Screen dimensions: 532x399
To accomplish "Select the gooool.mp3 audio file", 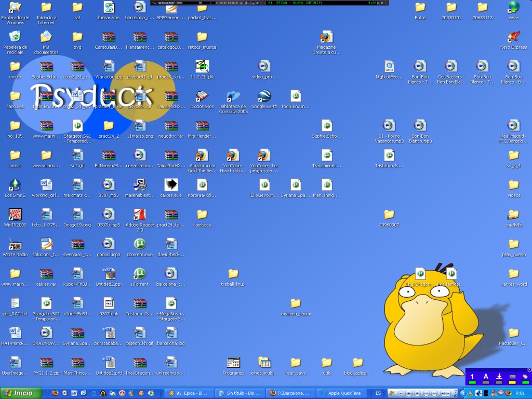I will point(109,247).
